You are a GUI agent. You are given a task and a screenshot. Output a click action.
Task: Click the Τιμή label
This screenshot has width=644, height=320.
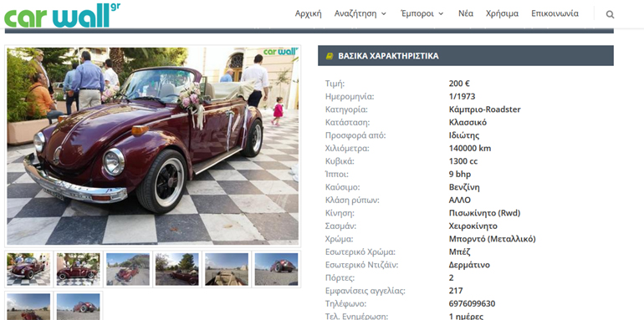tap(335, 84)
